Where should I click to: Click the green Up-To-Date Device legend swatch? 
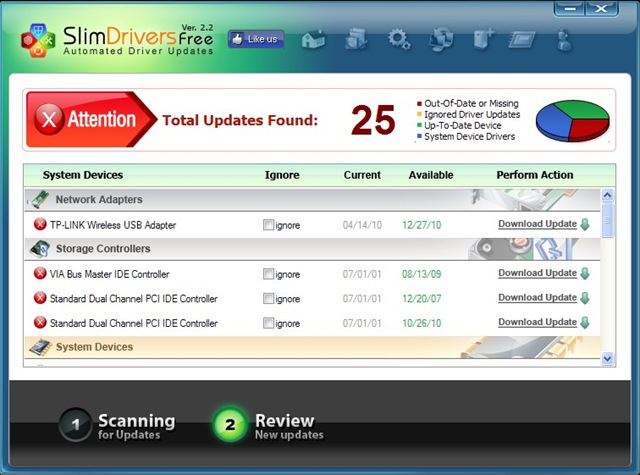click(x=419, y=125)
